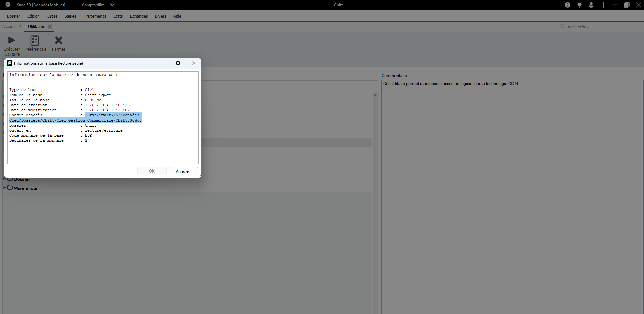
Task: Open the help question mark icon
Action: click(568, 5)
